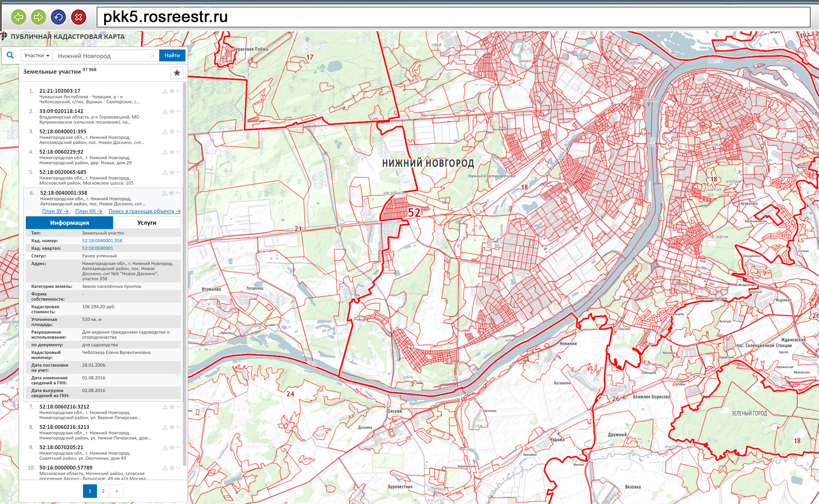The image size is (819, 504).
Task: Switch to the Услуги tab
Action: coord(147,223)
